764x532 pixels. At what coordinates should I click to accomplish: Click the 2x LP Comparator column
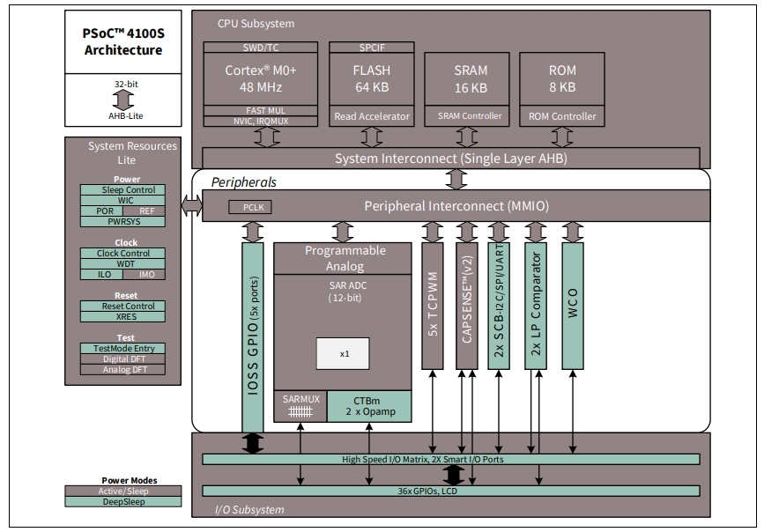536,306
